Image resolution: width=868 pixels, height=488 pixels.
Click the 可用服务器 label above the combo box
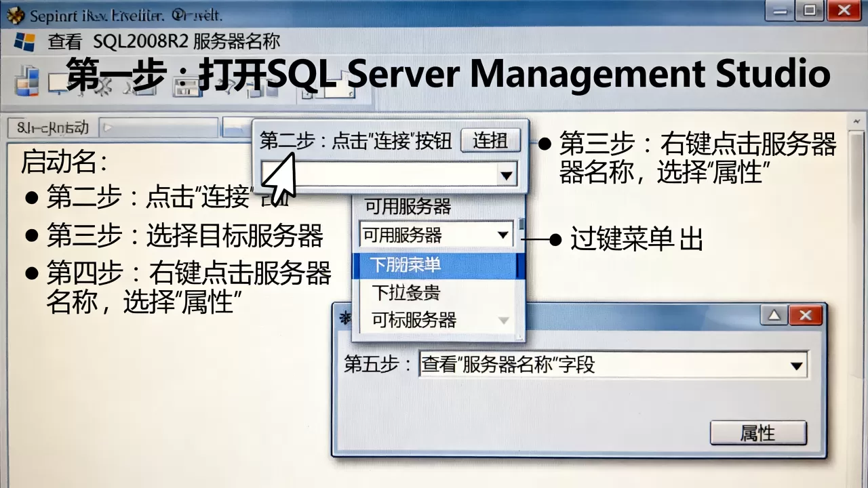tap(408, 206)
